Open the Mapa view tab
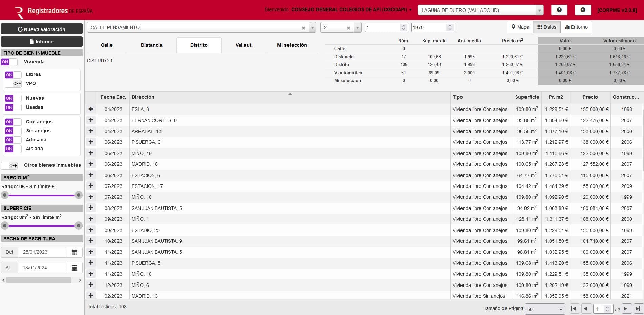 520,27
